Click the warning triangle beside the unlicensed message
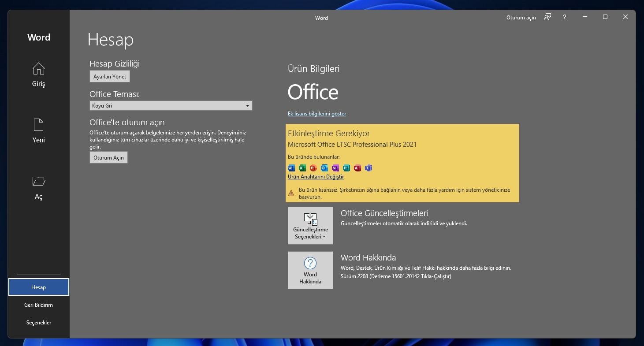Screen dimensions: 644x346 [x=291, y=193]
